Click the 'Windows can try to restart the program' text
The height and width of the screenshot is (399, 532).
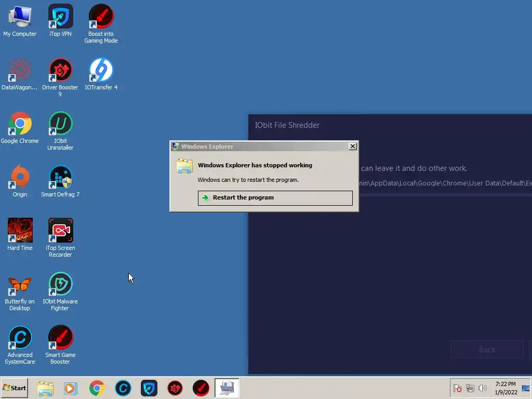point(248,180)
